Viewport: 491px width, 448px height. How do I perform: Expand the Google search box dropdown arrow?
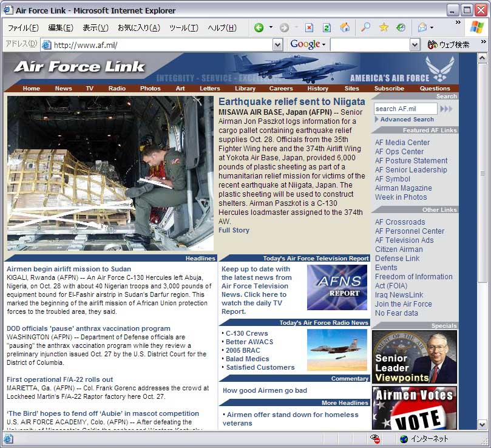(415, 45)
